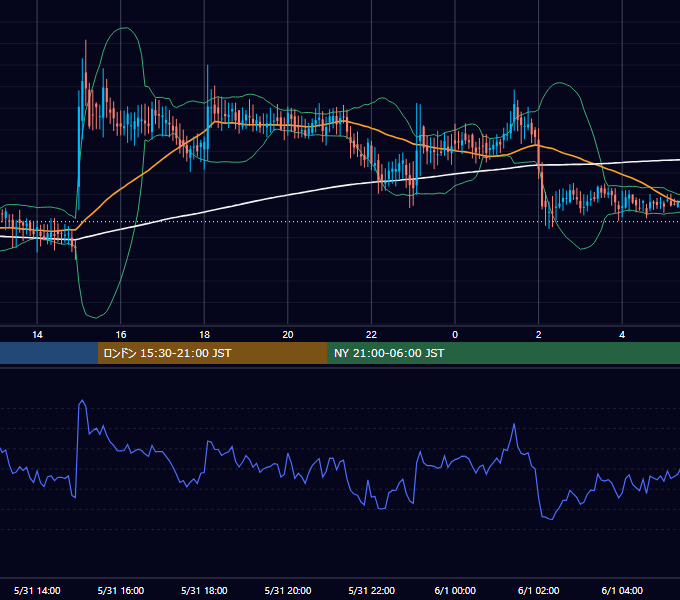This screenshot has width=680, height=600.
Task: Click the '18' hour label on price chart axis
Action: (x=204, y=335)
